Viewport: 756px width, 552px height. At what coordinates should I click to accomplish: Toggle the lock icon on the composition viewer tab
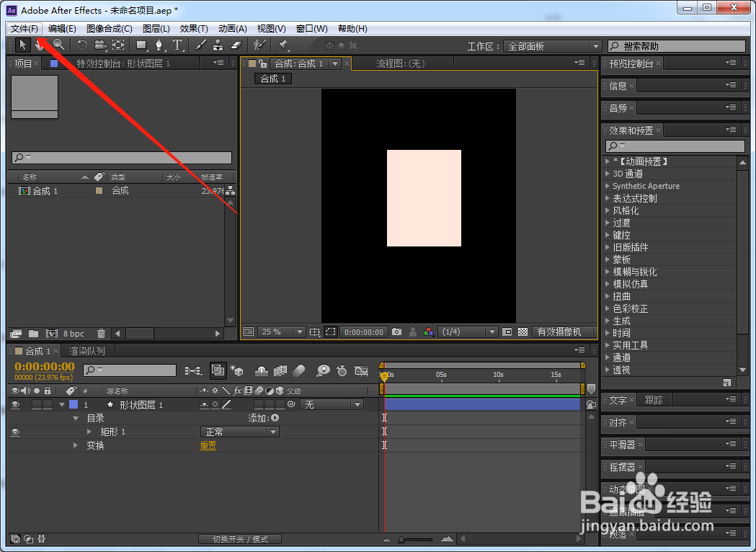[262, 63]
